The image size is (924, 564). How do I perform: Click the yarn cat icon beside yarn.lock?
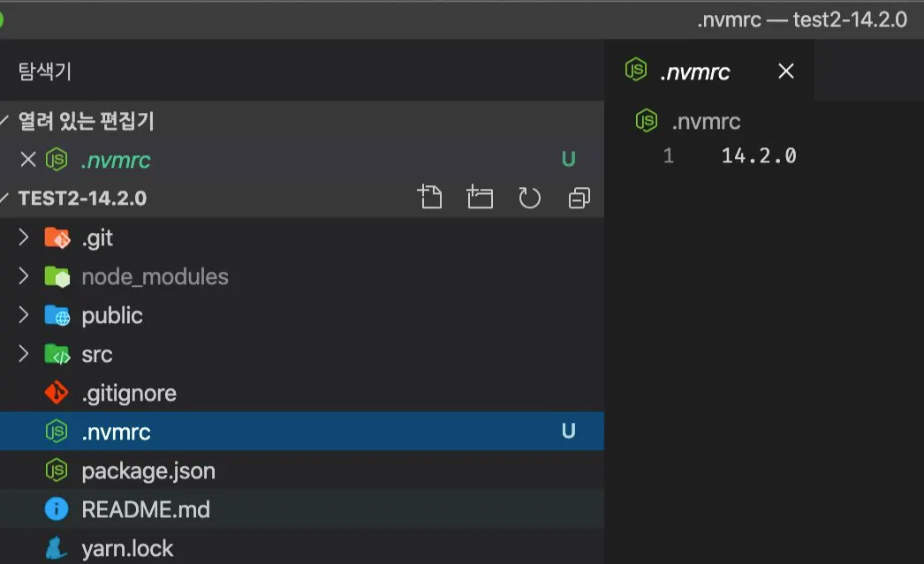pyautogui.click(x=57, y=548)
